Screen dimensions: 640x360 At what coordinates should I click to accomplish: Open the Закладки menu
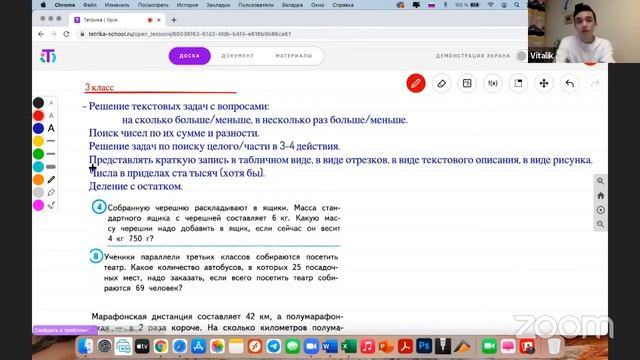point(218,5)
